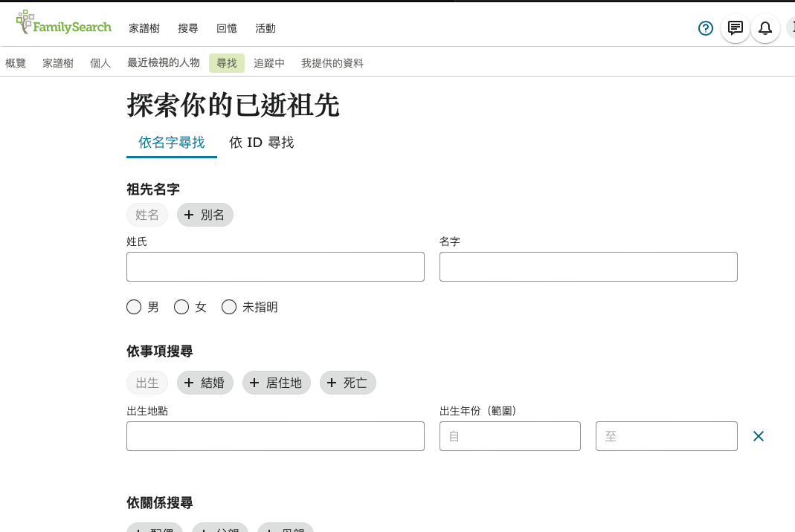Open the notifications bell icon
Image resolution: width=795 pixels, height=532 pixels.
[765, 28]
